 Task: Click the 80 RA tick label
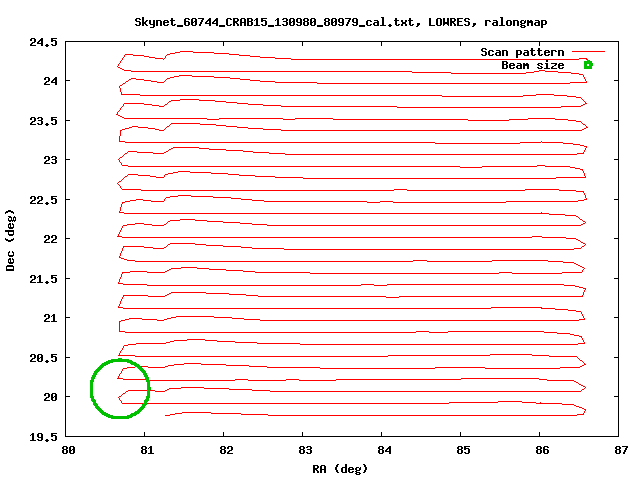pyautogui.click(x=68, y=450)
